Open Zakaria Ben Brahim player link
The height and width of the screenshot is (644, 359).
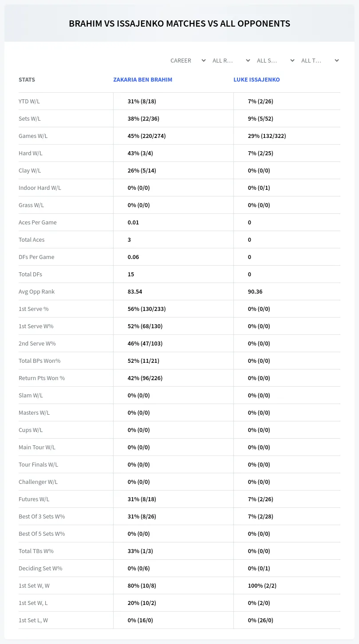[142, 80]
